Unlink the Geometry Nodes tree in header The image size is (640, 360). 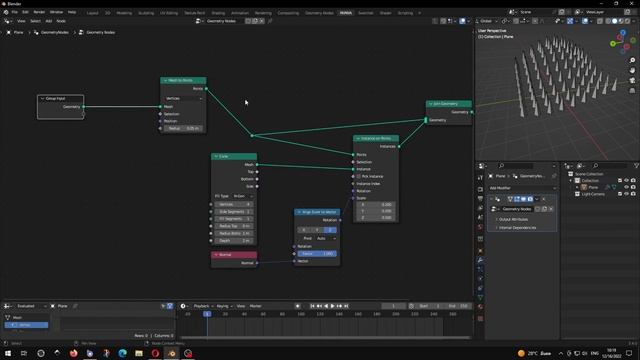[262, 21]
